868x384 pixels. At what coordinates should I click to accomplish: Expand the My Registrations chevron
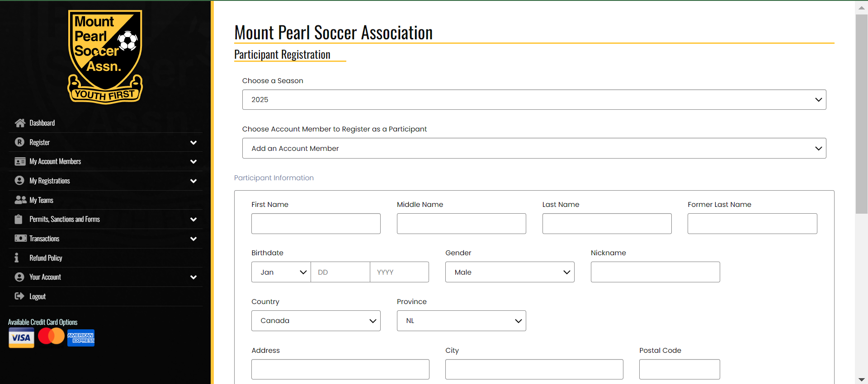click(193, 181)
